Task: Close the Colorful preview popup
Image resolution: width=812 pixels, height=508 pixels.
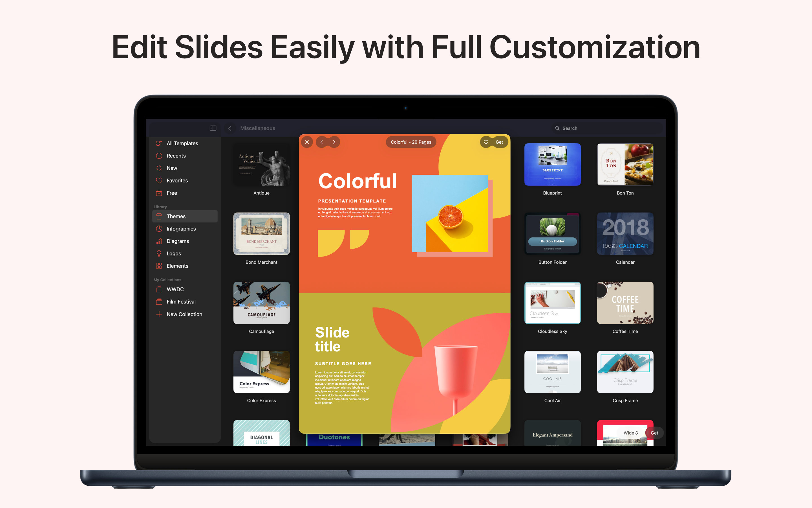Action: pyautogui.click(x=307, y=142)
